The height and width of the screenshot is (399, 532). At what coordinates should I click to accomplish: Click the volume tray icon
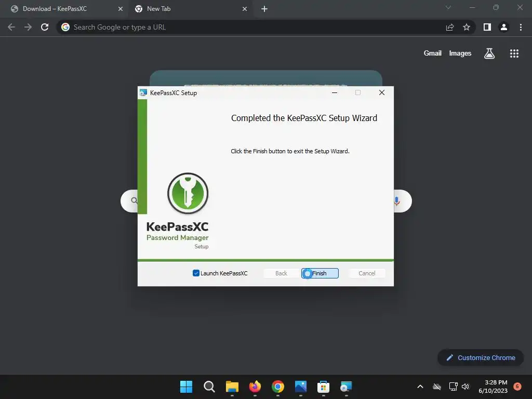click(465, 387)
